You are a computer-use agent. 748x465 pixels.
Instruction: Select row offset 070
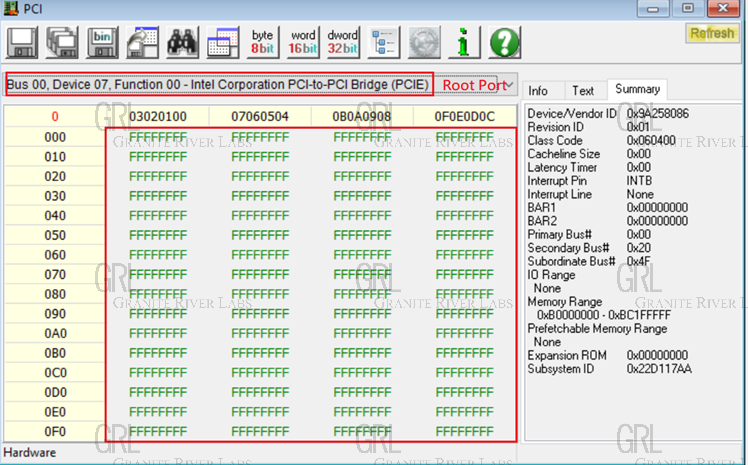pyautogui.click(x=55, y=275)
